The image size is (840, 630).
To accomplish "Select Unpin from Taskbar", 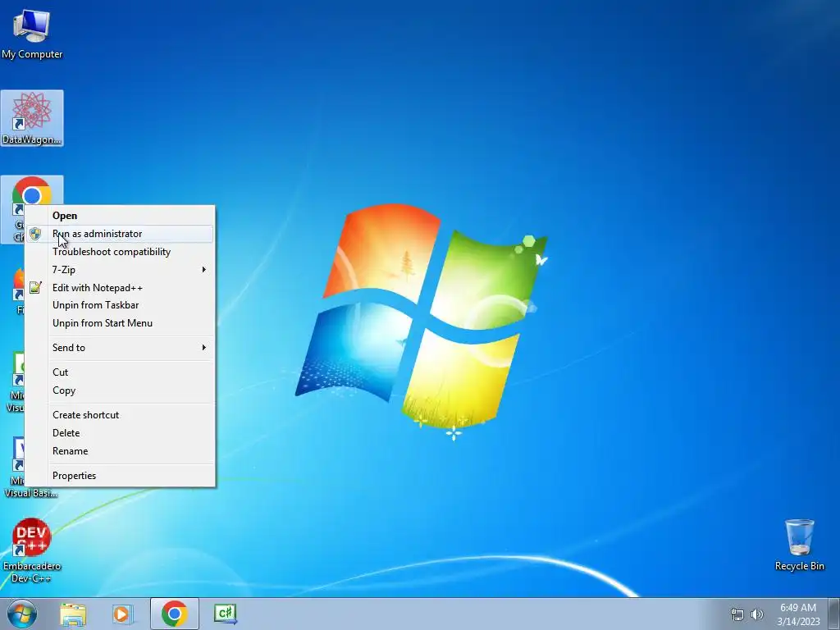I will tap(120, 305).
